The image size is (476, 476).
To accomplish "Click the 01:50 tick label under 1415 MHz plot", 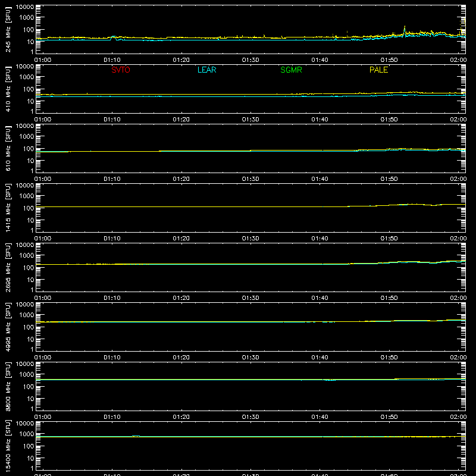I will pyautogui.click(x=389, y=239).
